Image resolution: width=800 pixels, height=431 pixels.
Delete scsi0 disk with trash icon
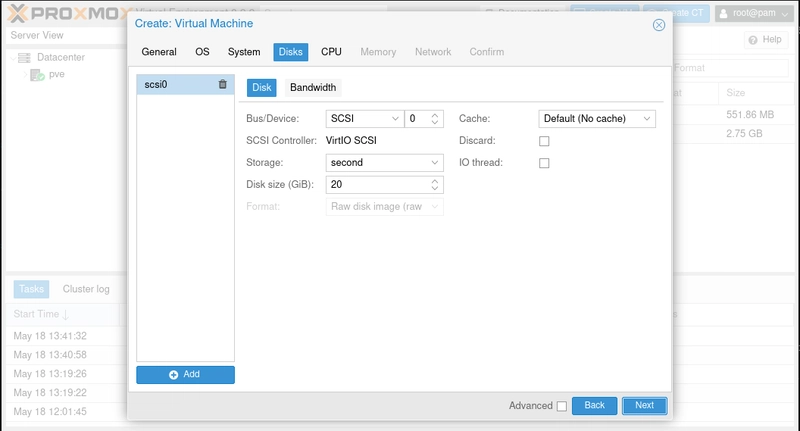[x=223, y=85]
